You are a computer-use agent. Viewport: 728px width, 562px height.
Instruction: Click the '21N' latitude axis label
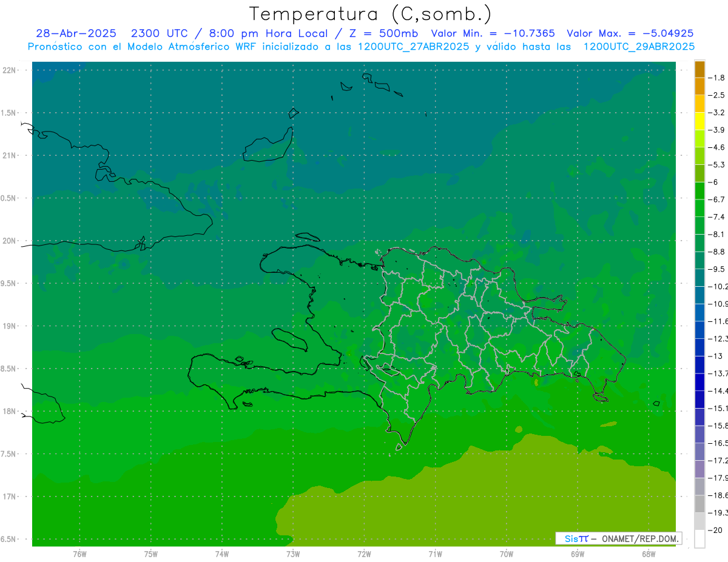click(9, 156)
